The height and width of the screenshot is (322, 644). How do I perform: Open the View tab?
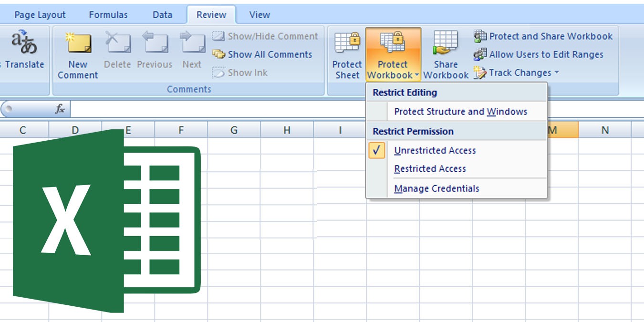point(259,15)
